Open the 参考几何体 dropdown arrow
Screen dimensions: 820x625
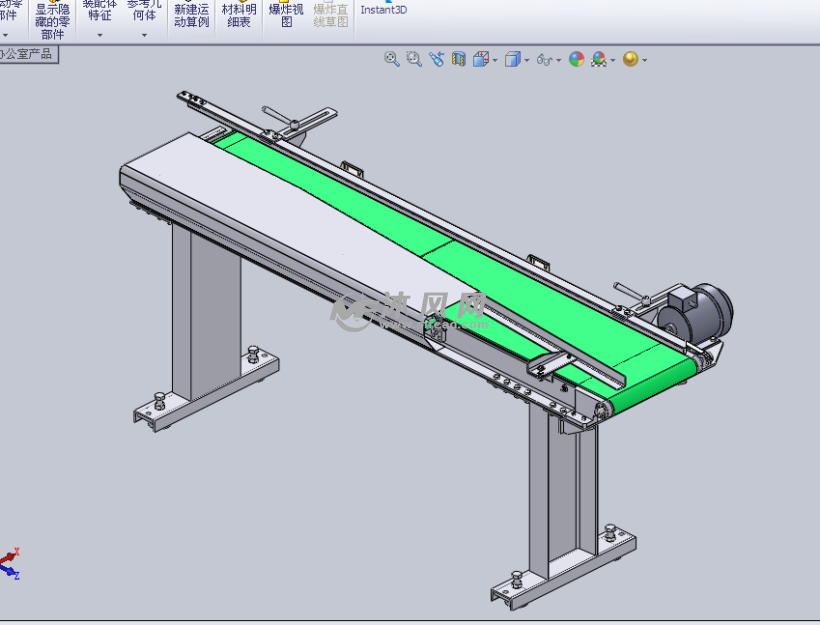tap(143, 33)
